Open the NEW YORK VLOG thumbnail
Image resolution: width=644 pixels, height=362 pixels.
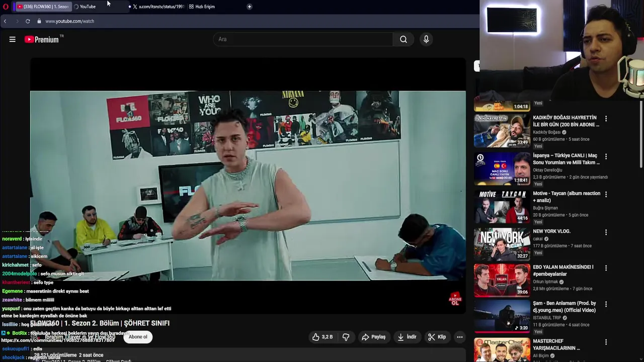tap(502, 244)
